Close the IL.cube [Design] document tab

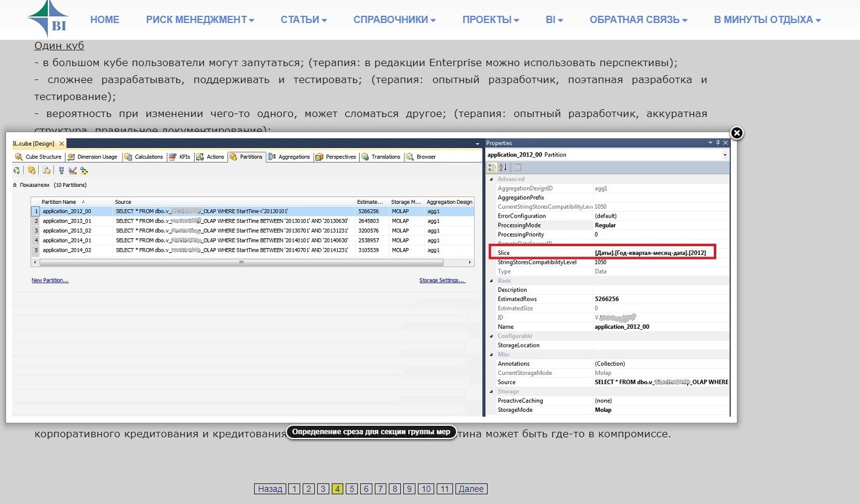point(61,144)
